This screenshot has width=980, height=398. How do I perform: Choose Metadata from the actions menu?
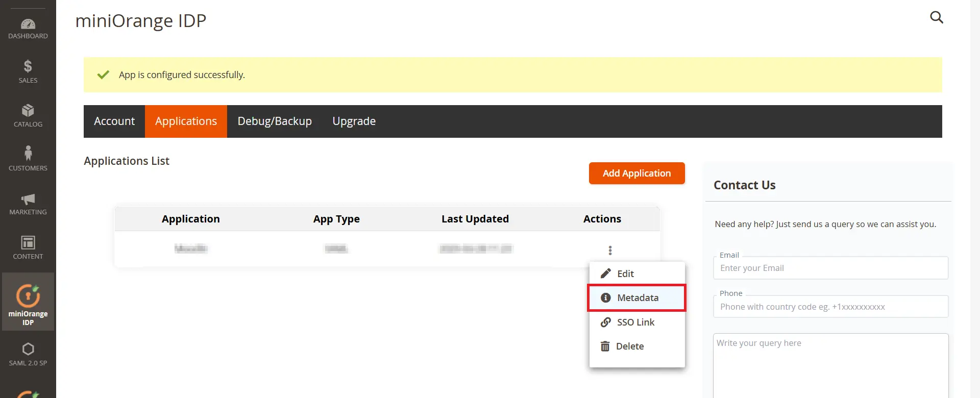pyautogui.click(x=637, y=297)
